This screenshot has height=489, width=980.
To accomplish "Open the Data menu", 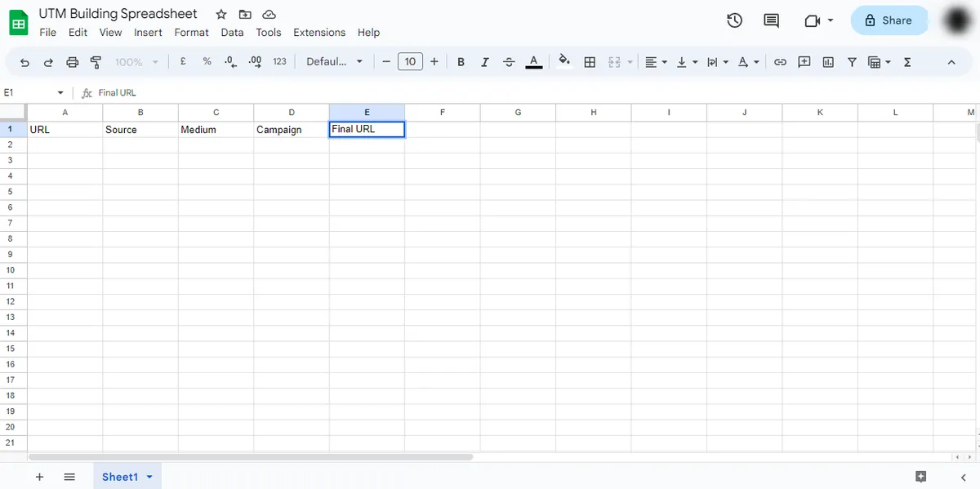I will tap(232, 32).
